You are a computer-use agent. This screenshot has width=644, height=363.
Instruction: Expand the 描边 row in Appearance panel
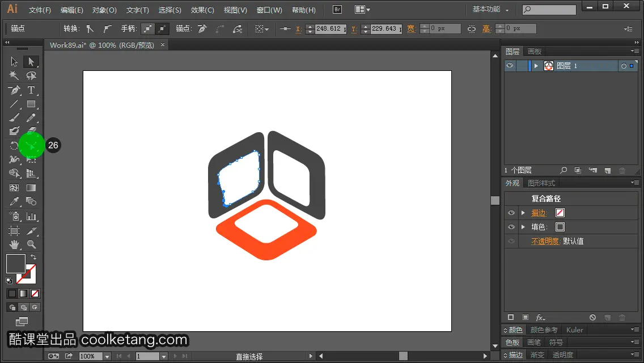pyautogui.click(x=523, y=213)
